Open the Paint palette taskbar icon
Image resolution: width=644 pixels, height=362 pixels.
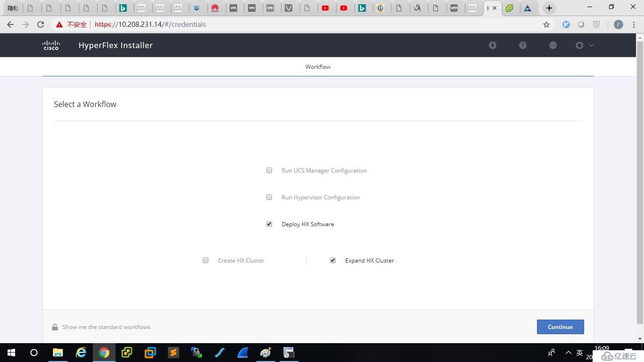coord(266,353)
